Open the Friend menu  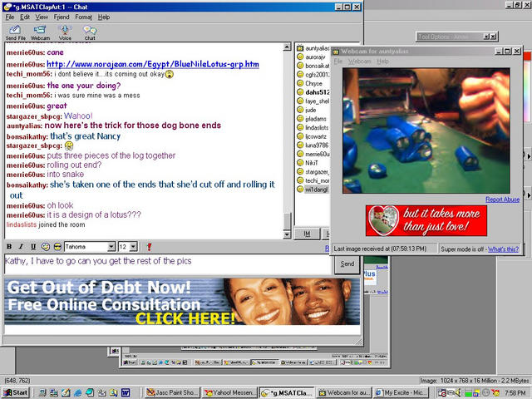[62, 17]
